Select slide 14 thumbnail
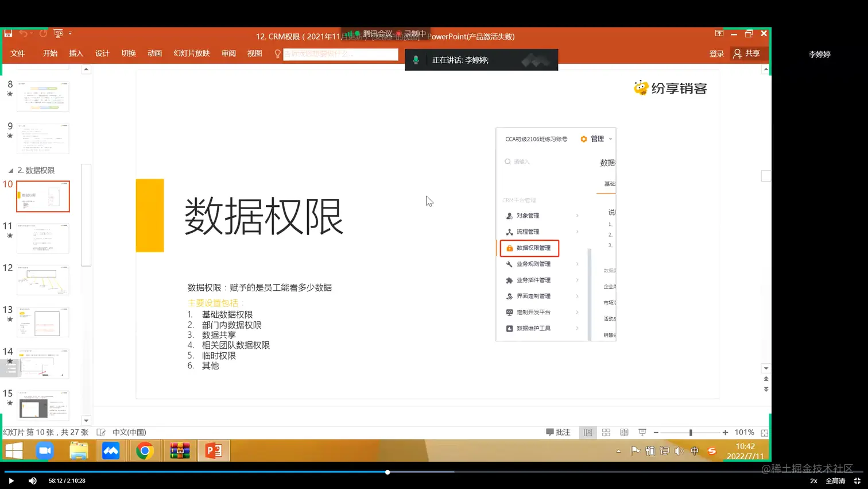 point(43,364)
